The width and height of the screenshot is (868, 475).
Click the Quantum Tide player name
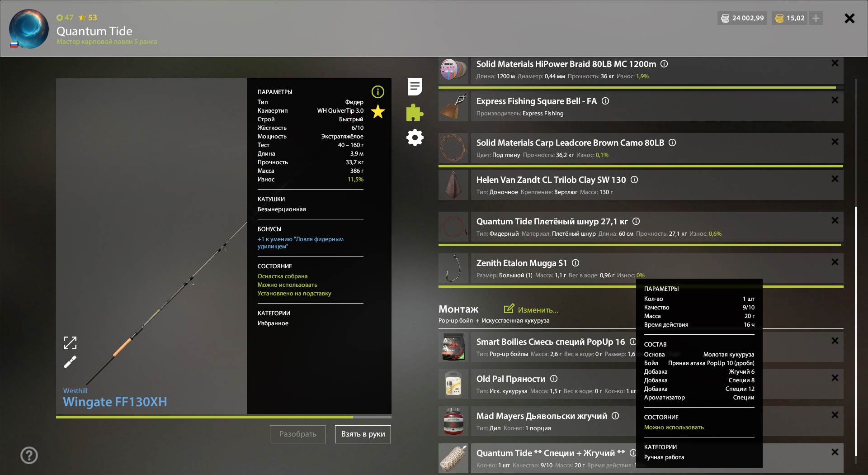click(x=94, y=31)
